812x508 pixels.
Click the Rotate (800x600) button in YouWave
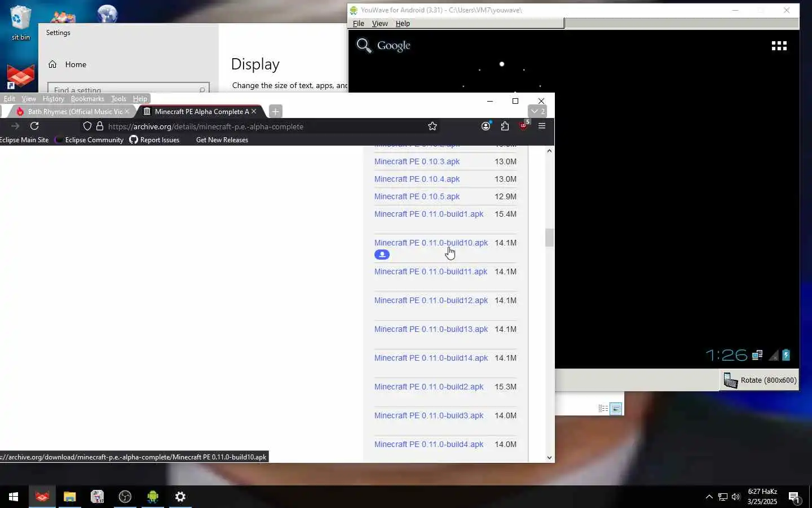pos(760,380)
